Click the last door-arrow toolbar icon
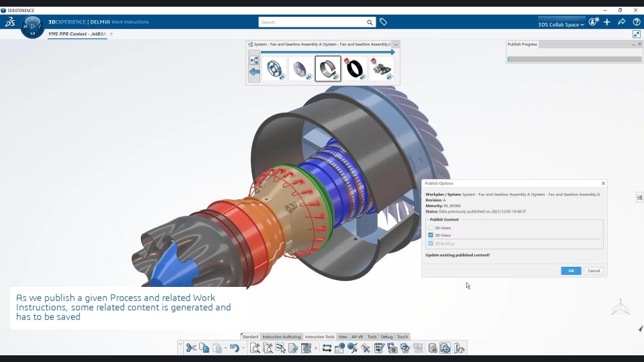This screenshot has height=362, width=644. coord(459,348)
